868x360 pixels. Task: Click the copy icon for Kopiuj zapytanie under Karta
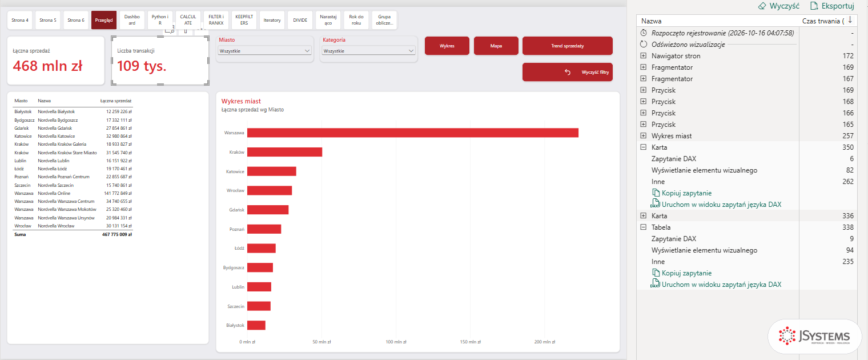pos(656,193)
